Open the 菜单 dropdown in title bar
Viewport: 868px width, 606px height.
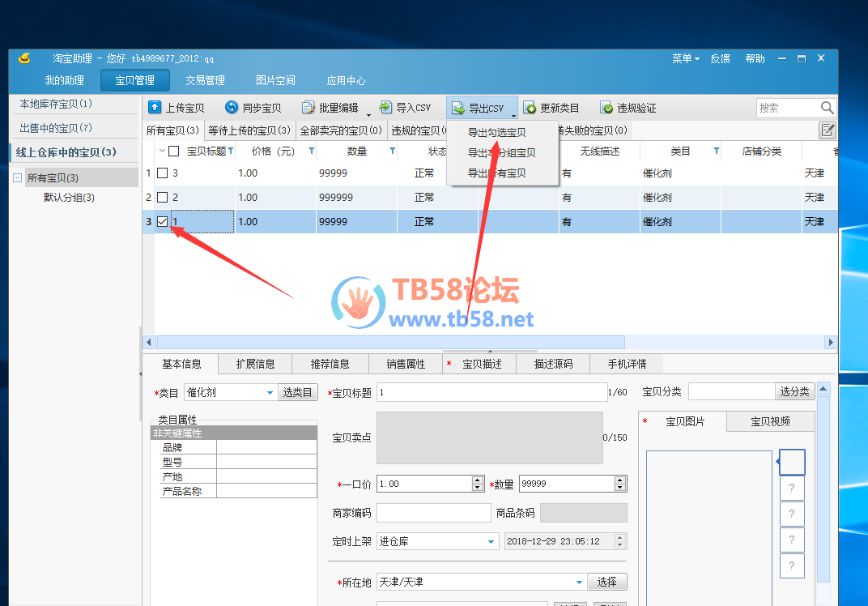[x=685, y=58]
